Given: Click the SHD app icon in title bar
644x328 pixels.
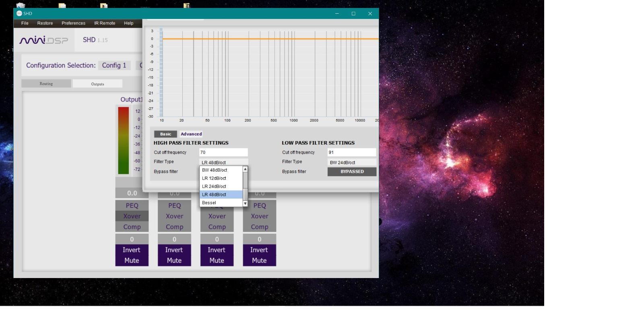Looking at the screenshot, I should point(19,13).
